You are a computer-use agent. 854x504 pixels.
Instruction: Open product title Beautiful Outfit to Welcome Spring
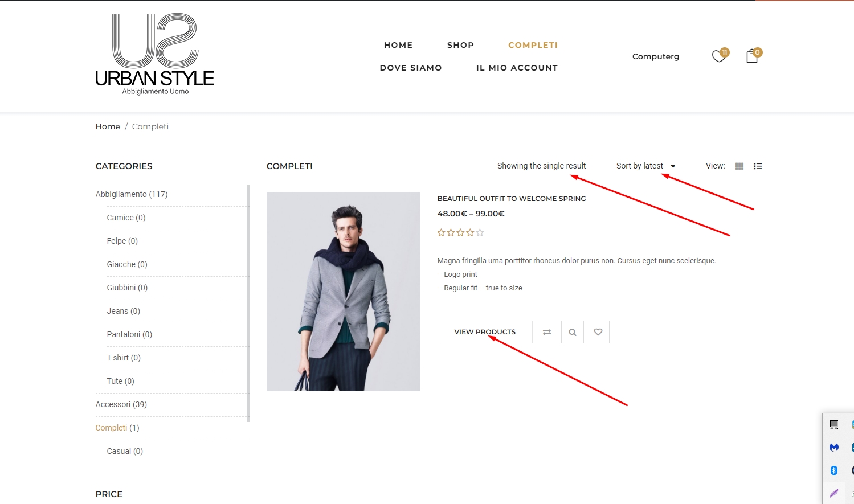click(512, 199)
